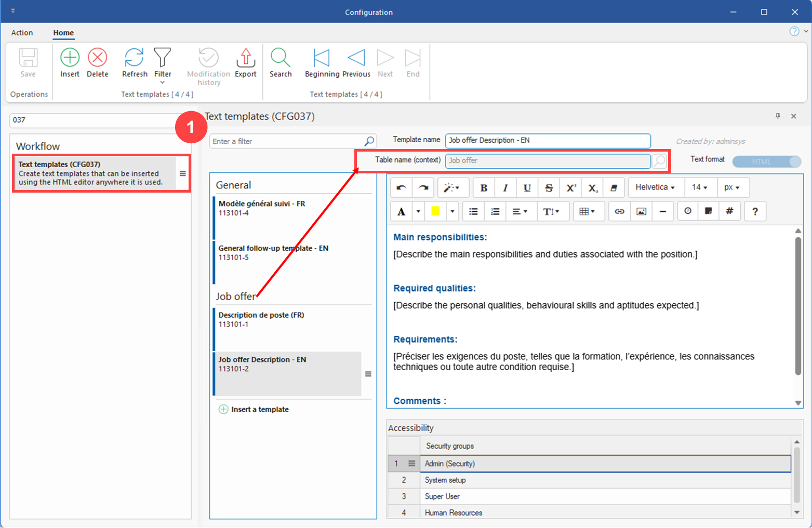
Task: Click the yellow highlight color swatch
Action: [x=435, y=211]
